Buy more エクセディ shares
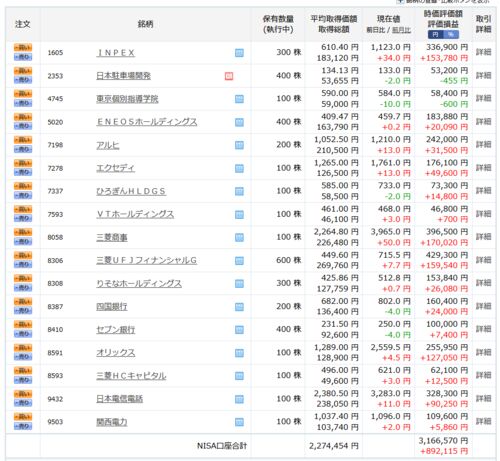 (23, 163)
